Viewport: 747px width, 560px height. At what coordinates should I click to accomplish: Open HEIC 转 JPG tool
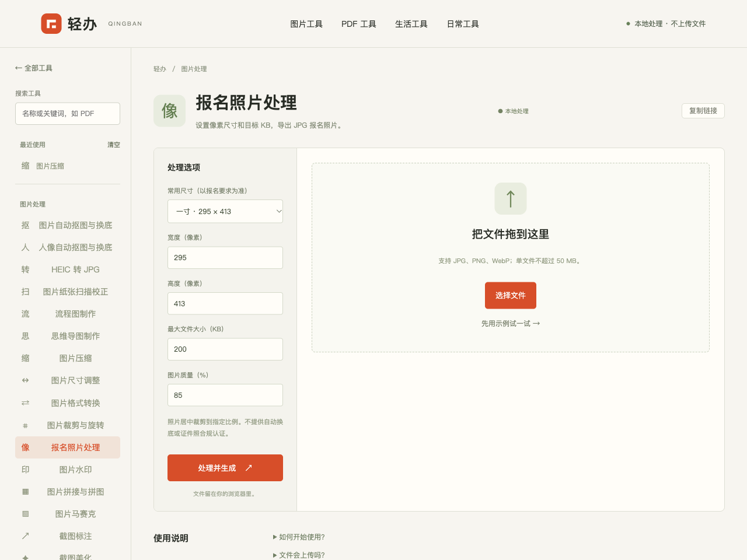[68, 269]
